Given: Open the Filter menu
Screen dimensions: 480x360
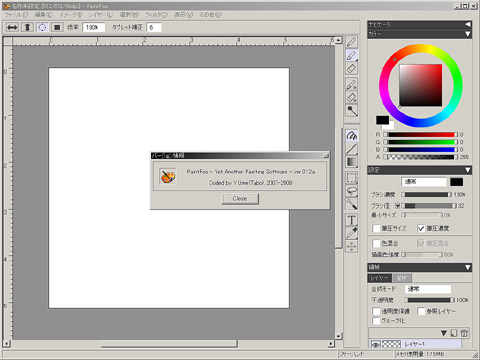Looking at the screenshot, I should click(156, 15).
